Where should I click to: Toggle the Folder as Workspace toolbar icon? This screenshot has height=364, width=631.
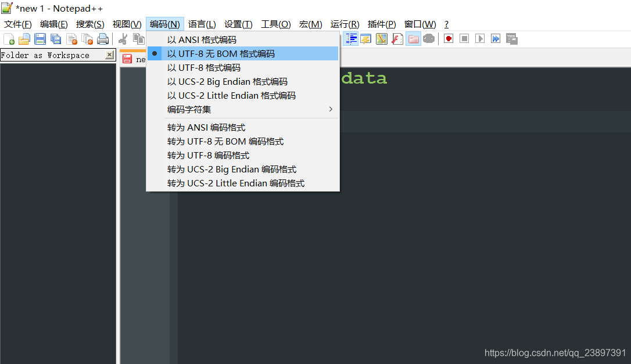coord(413,39)
